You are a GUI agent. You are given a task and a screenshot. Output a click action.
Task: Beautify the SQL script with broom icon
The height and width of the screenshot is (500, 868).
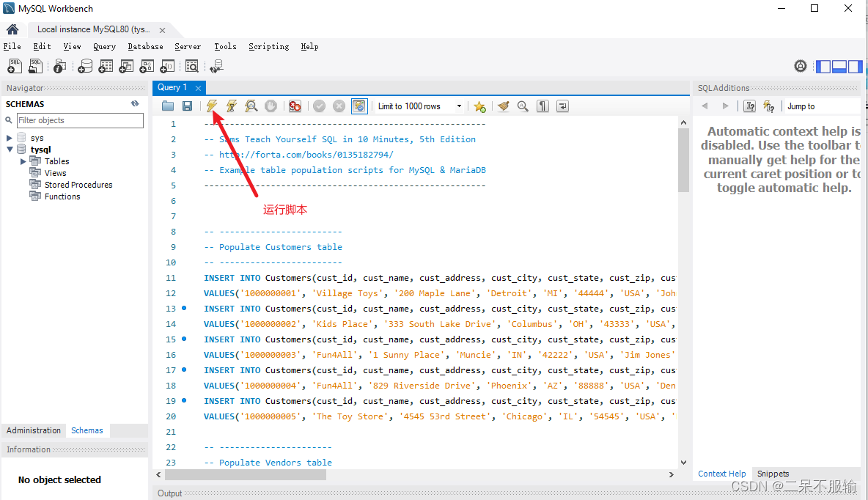click(503, 106)
